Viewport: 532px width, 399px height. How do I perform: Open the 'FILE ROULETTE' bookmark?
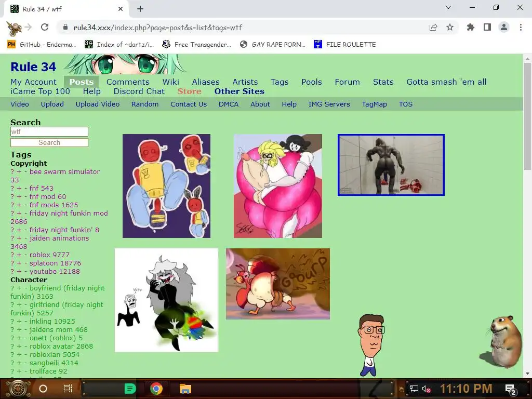[x=345, y=45]
